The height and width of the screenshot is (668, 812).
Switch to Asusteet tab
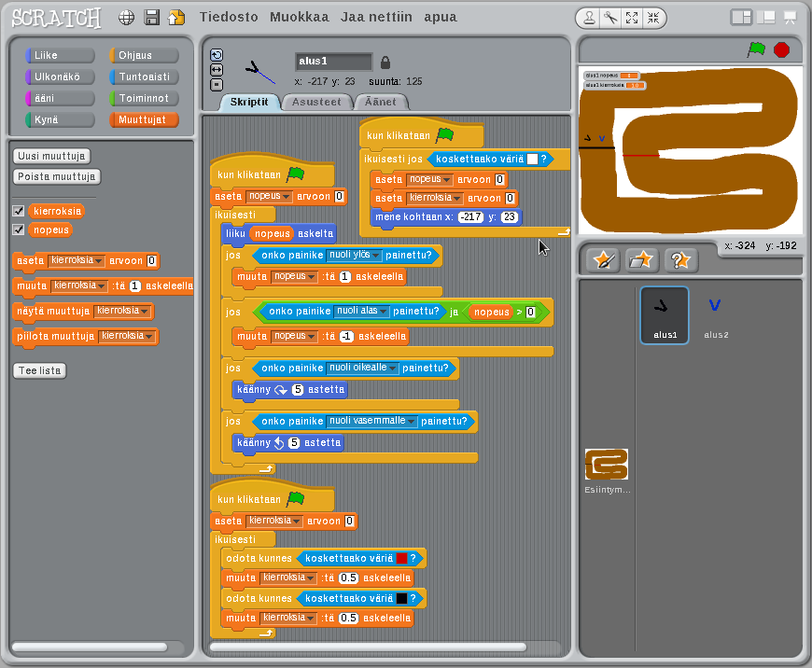point(316,102)
